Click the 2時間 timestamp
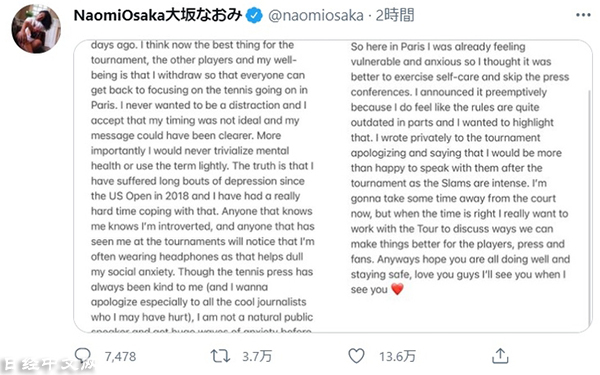The image size is (600, 375). coord(395,15)
